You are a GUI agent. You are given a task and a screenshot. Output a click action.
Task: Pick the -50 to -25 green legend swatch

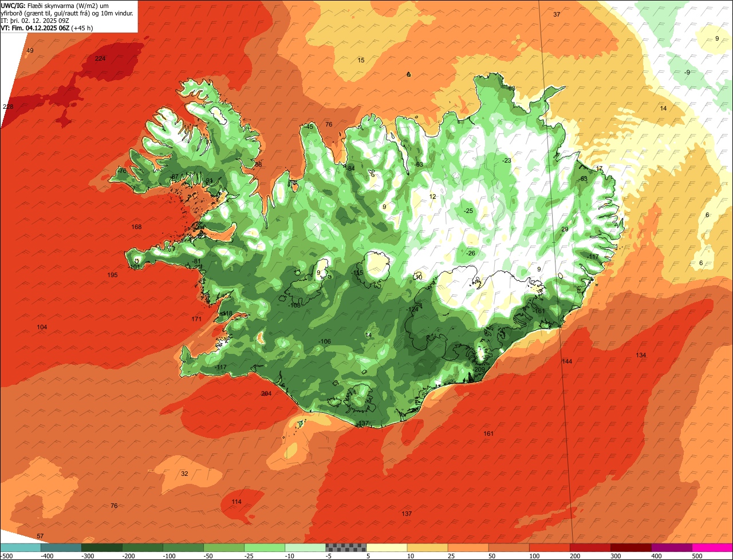coord(224,547)
